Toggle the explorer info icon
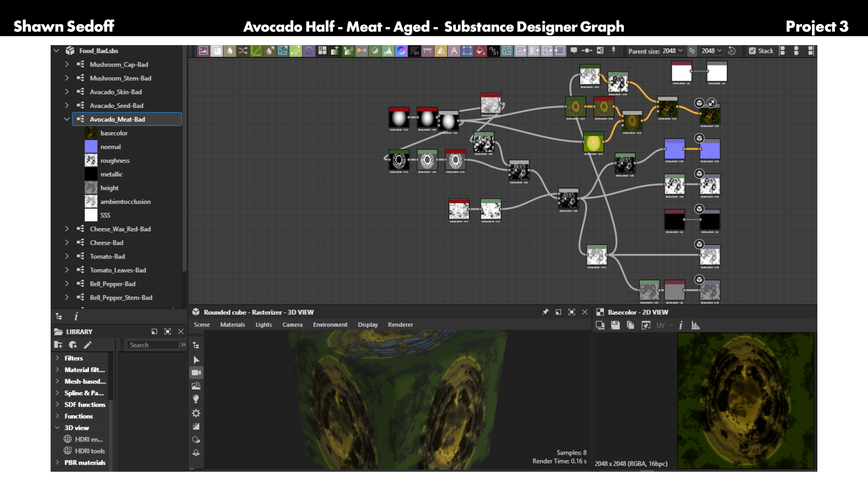Screen dimensions: 868x488 (76, 316)
